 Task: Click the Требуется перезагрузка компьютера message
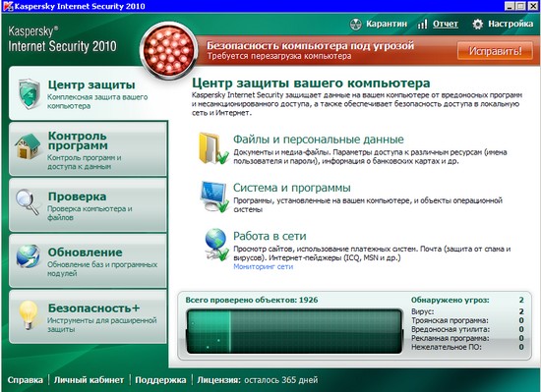pyautogui.click(x=279, y=56)
